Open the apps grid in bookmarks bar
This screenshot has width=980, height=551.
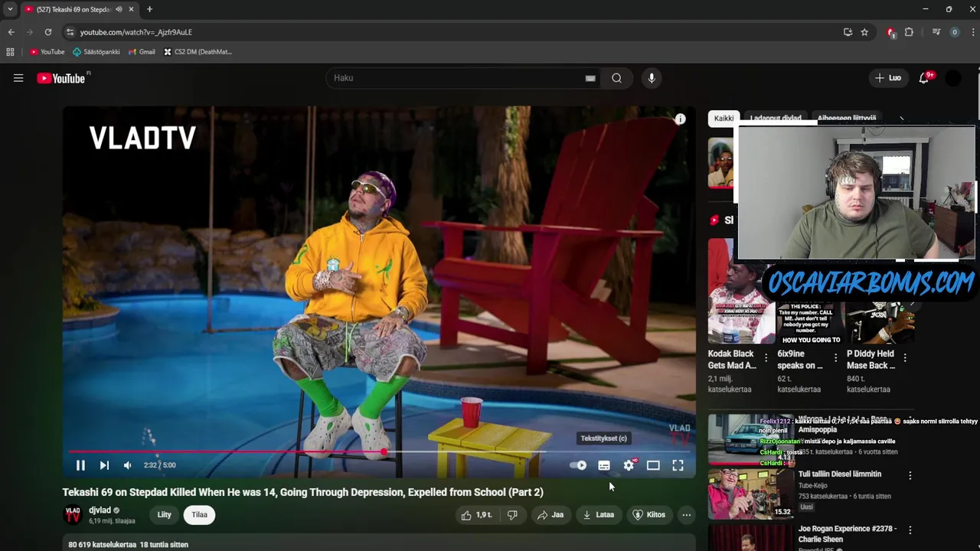(x=10, y=52)
